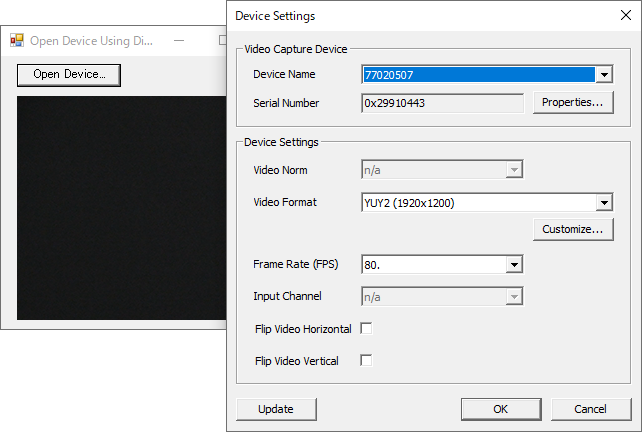Click the disabled Video Norm dropdown
Screen dimensions: 642x432
tap(442, 170)
